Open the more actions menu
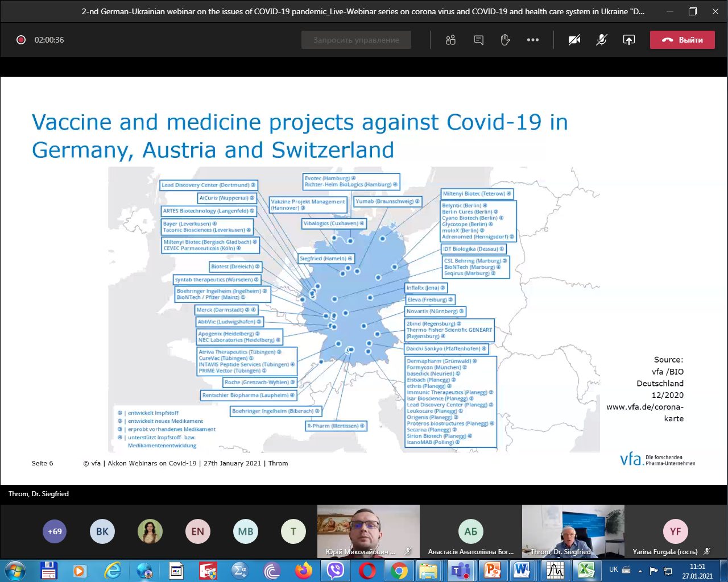This screenshot has height=582, width=728. click(532, 40)
